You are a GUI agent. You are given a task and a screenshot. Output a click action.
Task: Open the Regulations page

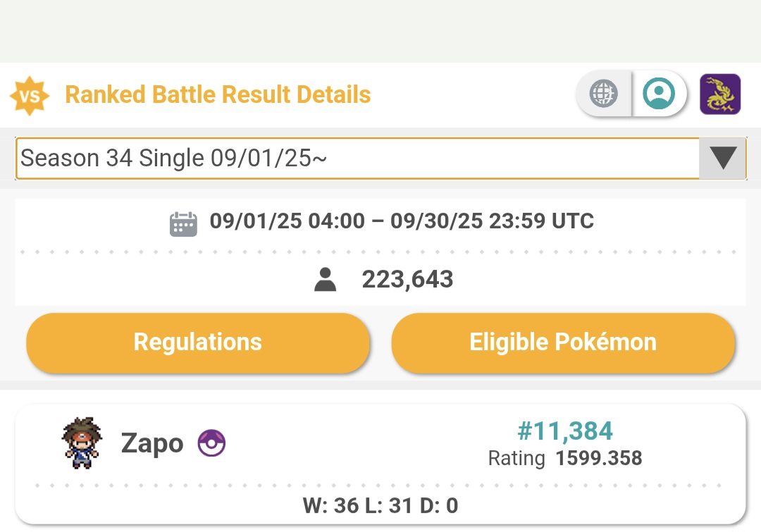tap(198, 342)
